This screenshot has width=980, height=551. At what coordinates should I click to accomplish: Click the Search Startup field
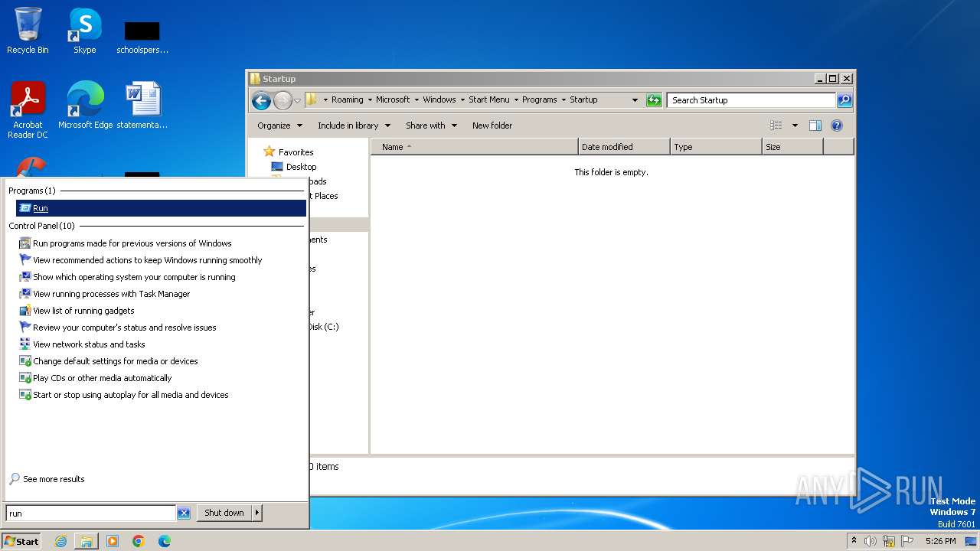tap(751, 100)
